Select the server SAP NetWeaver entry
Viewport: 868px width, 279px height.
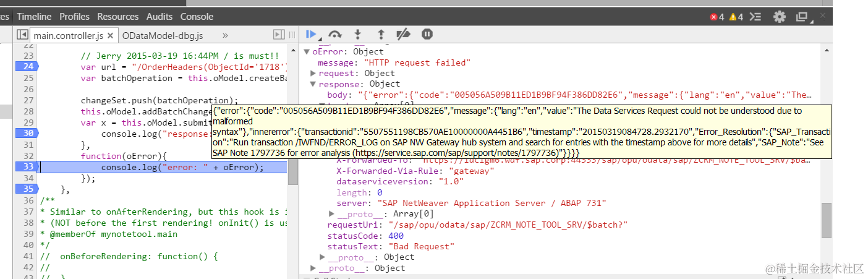[x=472, y=204]
